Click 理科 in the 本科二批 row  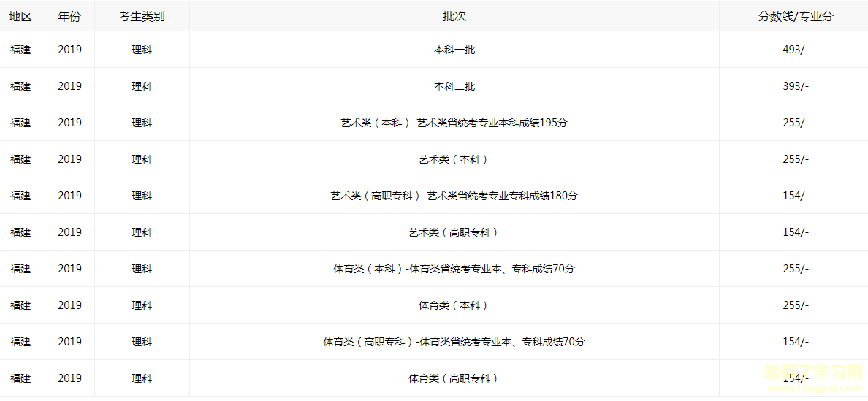pyautogui.click(x=142, y=86)
